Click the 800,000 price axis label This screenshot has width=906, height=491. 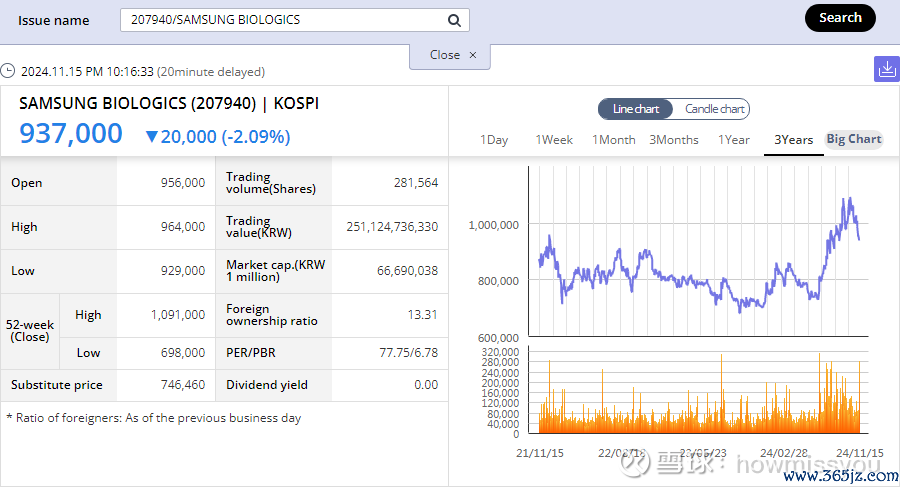click(498, 281)
